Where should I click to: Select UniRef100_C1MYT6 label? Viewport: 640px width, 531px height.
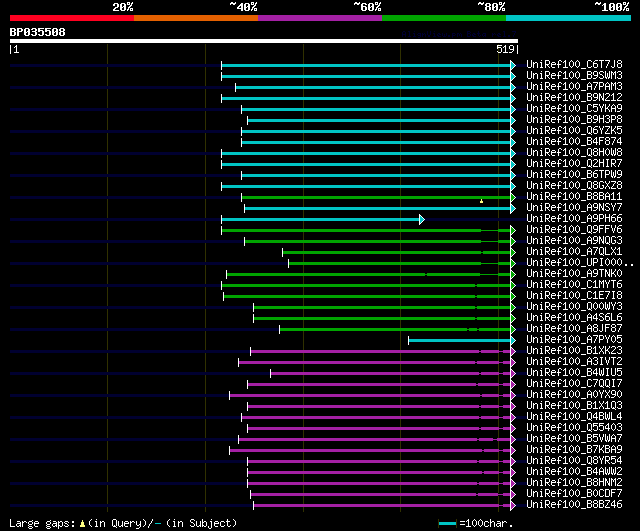tap(574, 285)
